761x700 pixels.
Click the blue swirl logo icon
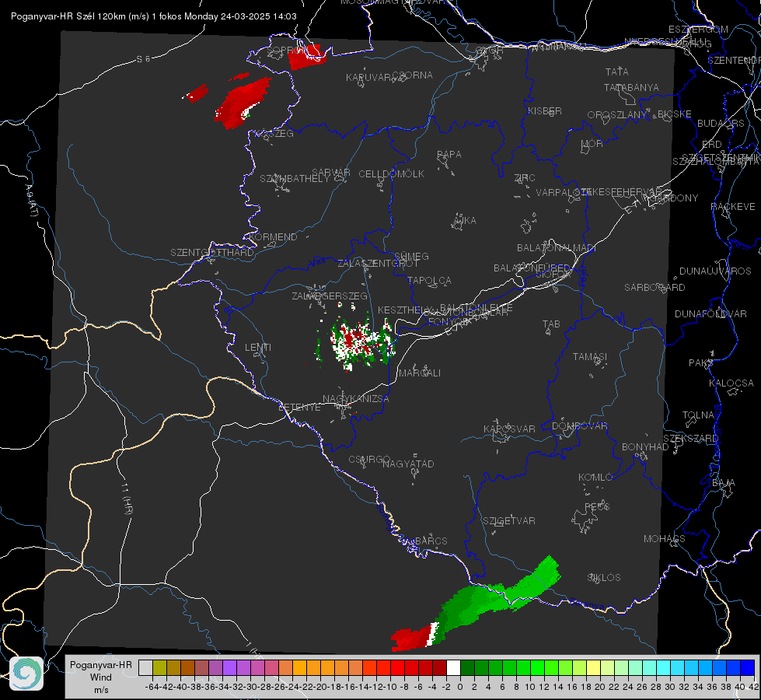[x=26, y=674]
